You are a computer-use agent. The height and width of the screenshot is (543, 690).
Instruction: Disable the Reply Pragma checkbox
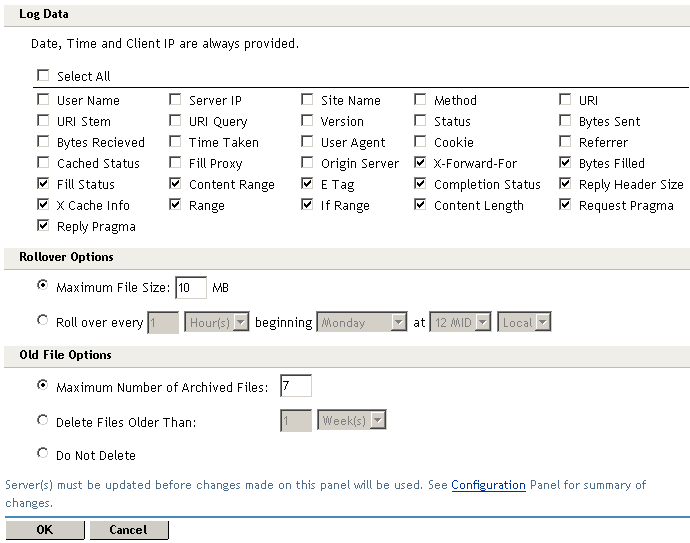click(43, 225)
